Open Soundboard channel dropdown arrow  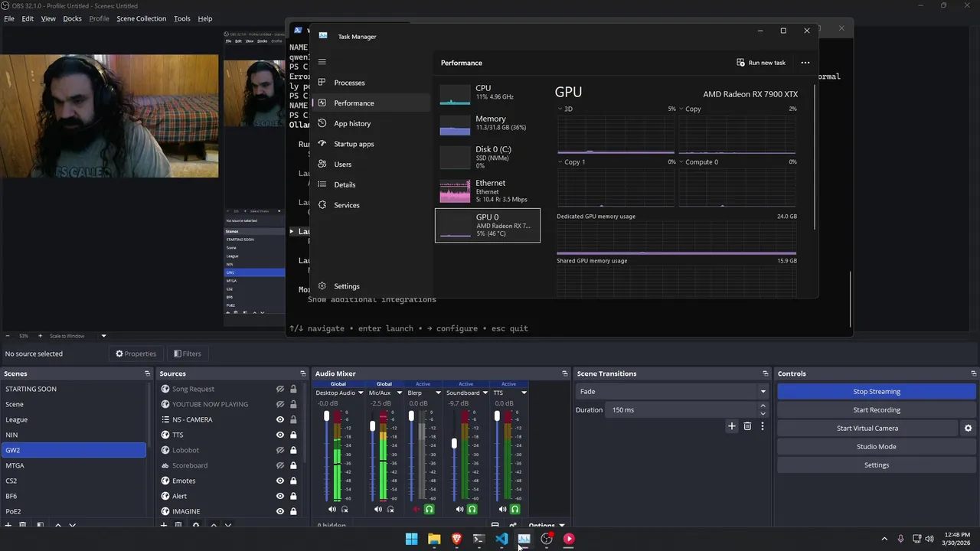(x=485, y=393)
